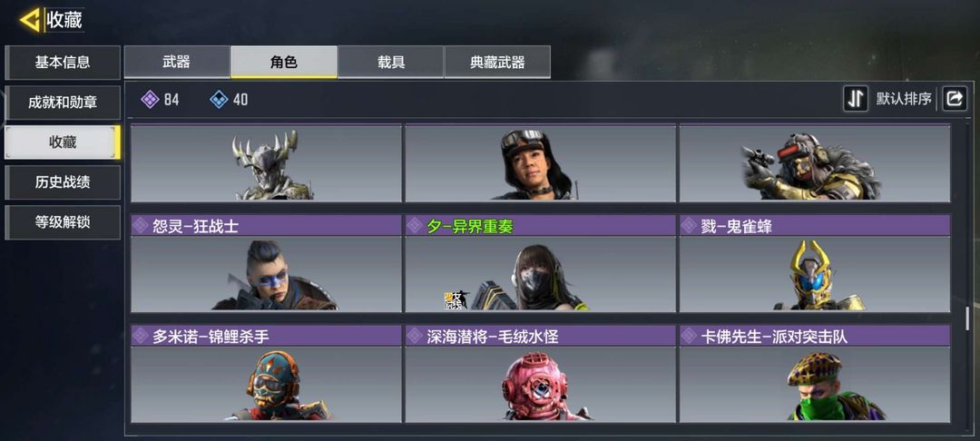Click the yellow back arrow icon
980x441 pixels.
pyautogui.click(x=29, y=20)
